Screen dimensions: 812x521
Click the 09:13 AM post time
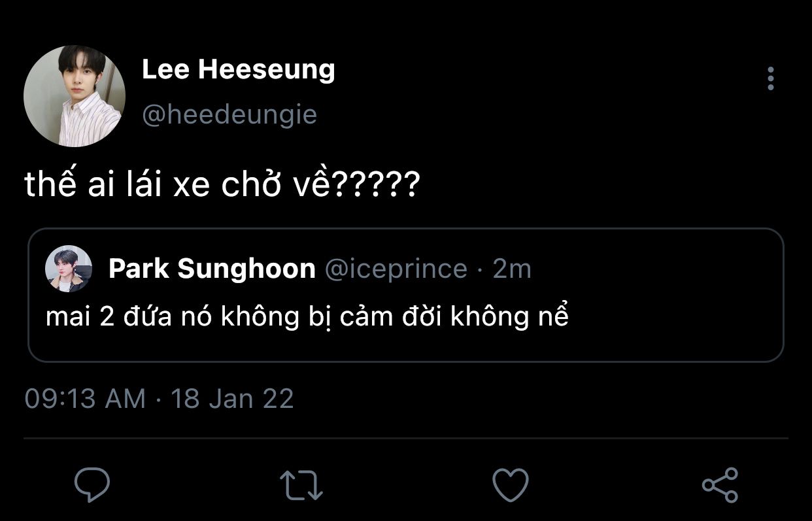click(x=85, y=398)
